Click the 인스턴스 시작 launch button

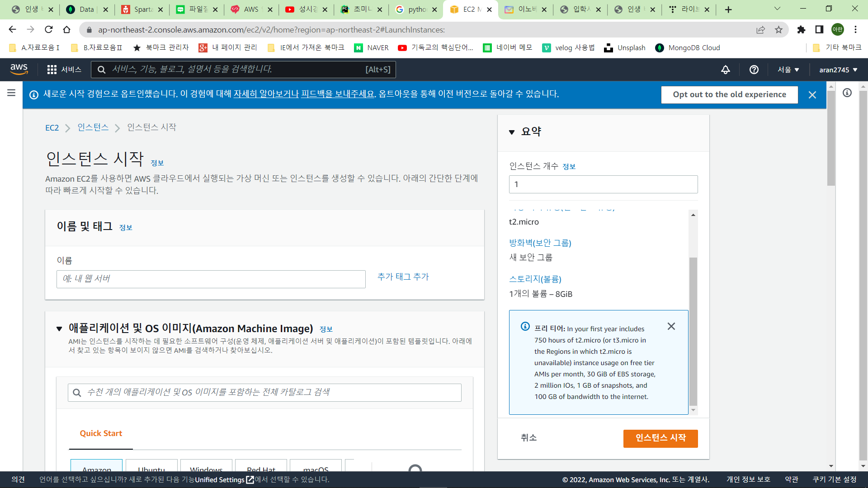tap(660, 438)
